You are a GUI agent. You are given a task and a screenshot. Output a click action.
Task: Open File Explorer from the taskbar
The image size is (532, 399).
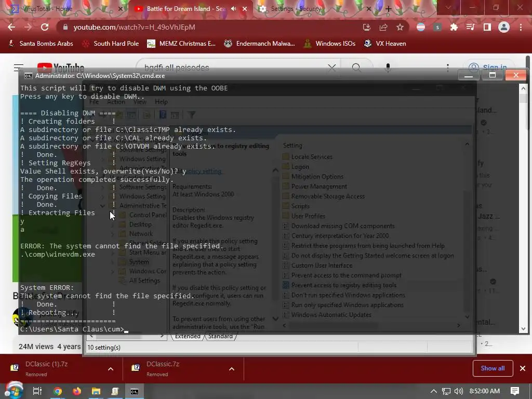[x=96, y=391]
